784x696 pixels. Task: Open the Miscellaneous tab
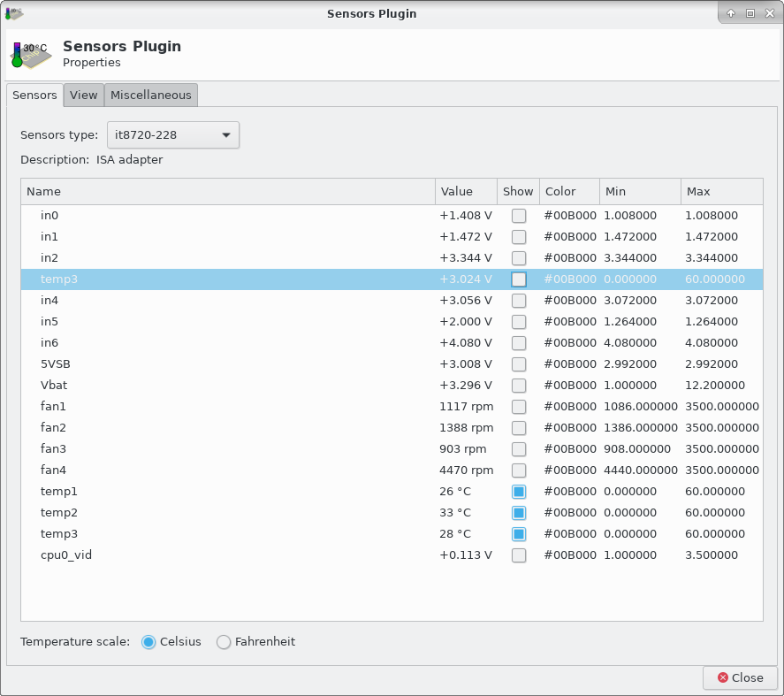[x=150, y=96]
